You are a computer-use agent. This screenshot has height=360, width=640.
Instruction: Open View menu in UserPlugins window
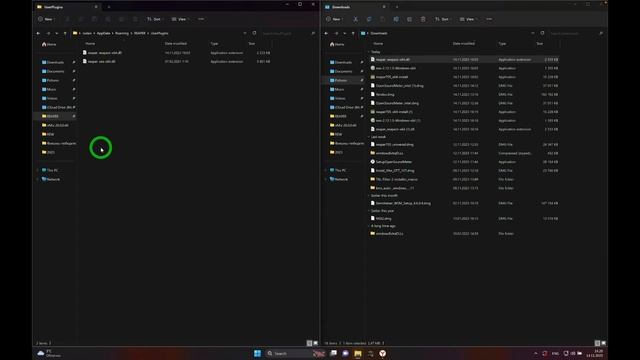[180, 19]
